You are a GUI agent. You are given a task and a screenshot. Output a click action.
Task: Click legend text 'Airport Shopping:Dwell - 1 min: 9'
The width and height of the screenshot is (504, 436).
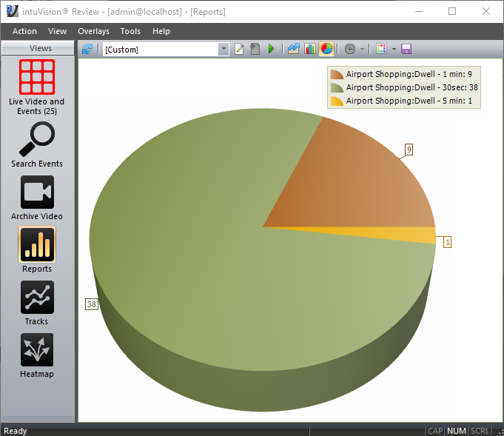409,74
